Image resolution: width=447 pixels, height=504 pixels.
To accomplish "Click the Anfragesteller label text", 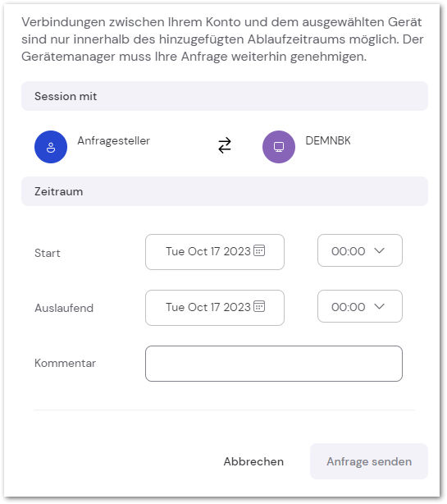I will point(114,141).
